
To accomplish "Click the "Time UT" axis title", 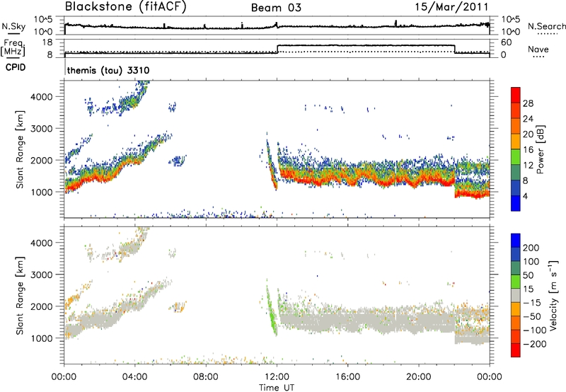I will pyautogui.click(x=277, y=388).
